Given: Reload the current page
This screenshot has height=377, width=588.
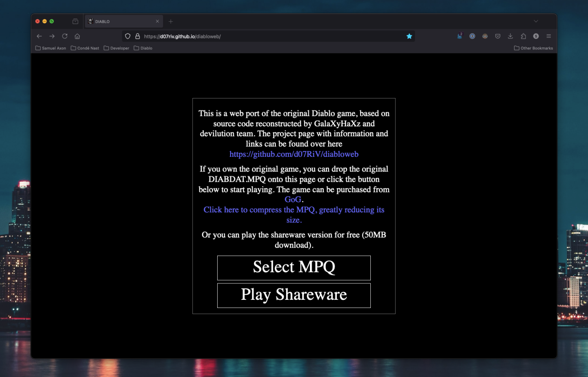Looking at the screenshot, I should click(65, 36).
